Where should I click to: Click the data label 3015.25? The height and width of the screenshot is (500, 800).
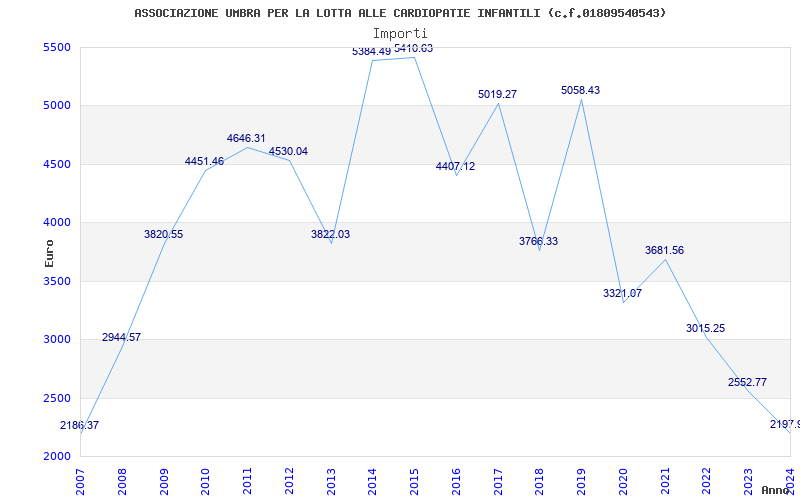coord(706,329)
